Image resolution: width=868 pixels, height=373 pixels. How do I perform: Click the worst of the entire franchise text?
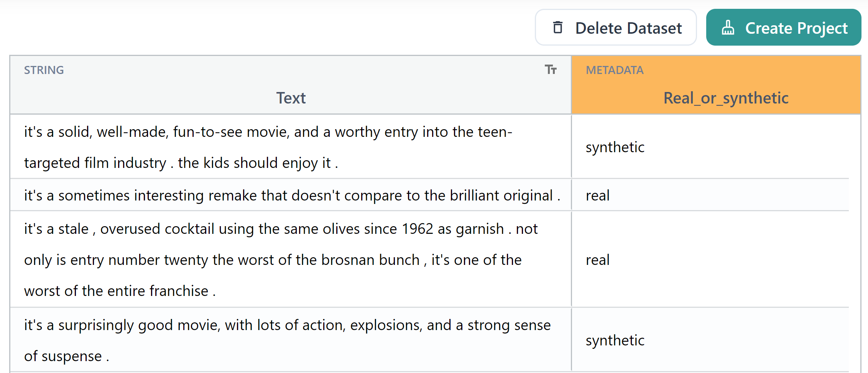[x=119, y=291]
